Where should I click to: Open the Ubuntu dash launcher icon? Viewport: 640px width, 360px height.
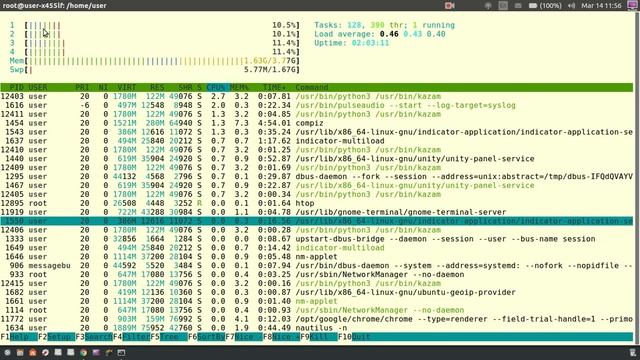point(7,352)
